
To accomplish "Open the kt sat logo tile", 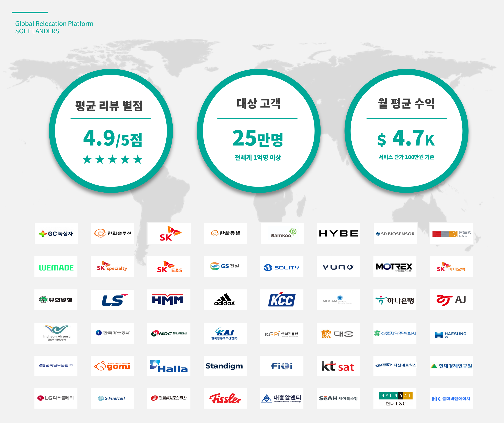I will click(338, 366).
